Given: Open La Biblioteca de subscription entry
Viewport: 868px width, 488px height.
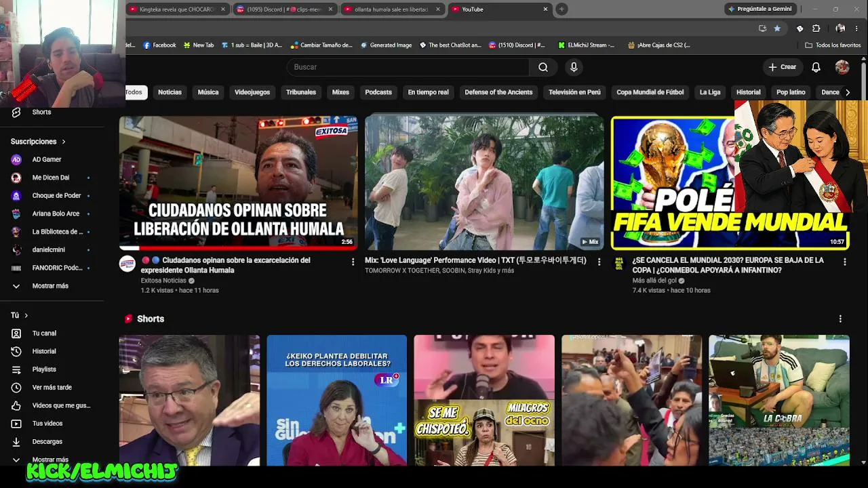Looking at the screenshot, I should pos(52,232).
